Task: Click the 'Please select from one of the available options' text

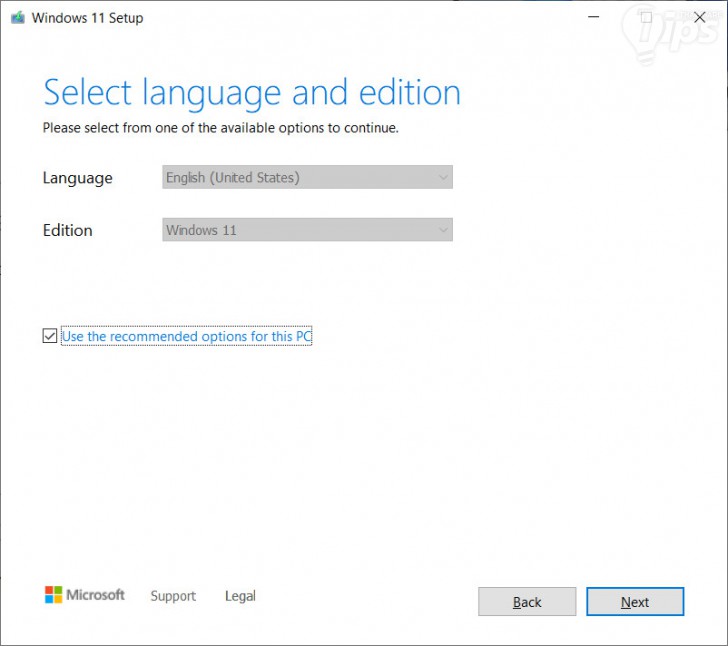Action: tap(221, 128)
